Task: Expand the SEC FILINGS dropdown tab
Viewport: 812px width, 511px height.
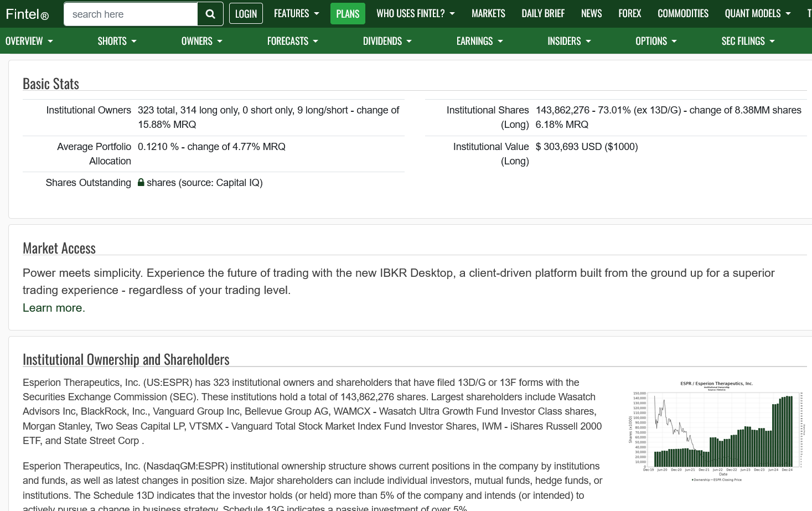Action: pyautogui.click(x=748, y=41)
